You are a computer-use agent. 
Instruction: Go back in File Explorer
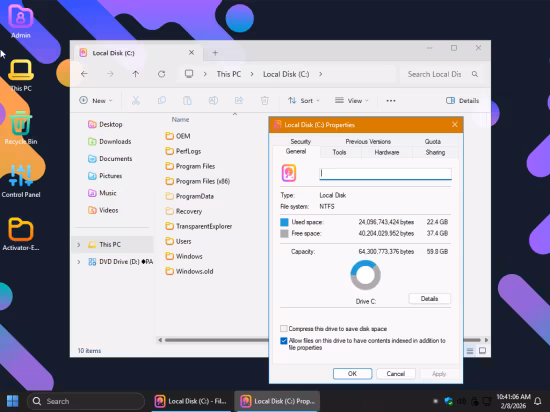(84, 74)
